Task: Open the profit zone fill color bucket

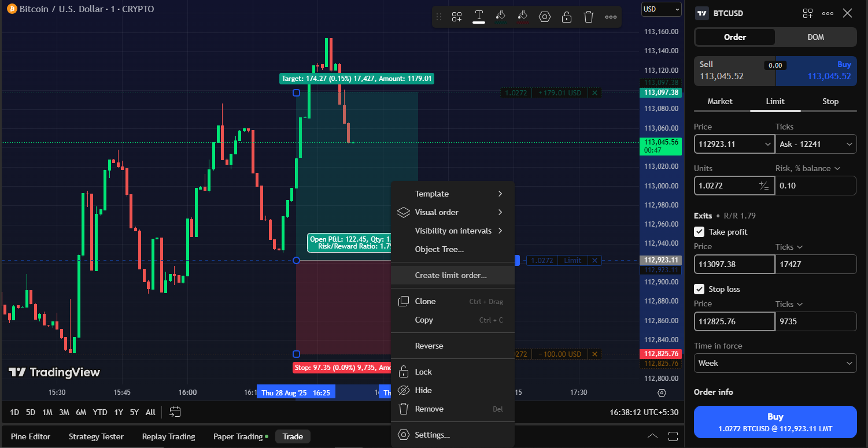Action: [501, 16]
